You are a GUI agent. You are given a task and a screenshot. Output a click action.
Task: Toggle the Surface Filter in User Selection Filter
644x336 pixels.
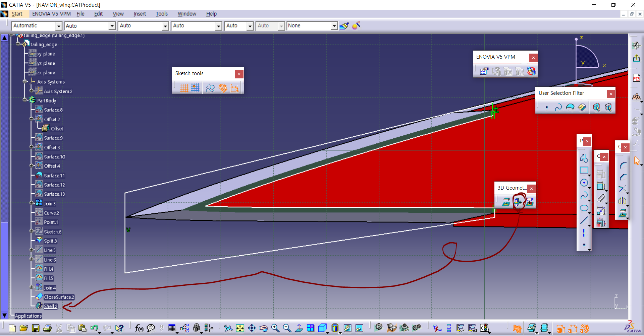click(570, 107)
